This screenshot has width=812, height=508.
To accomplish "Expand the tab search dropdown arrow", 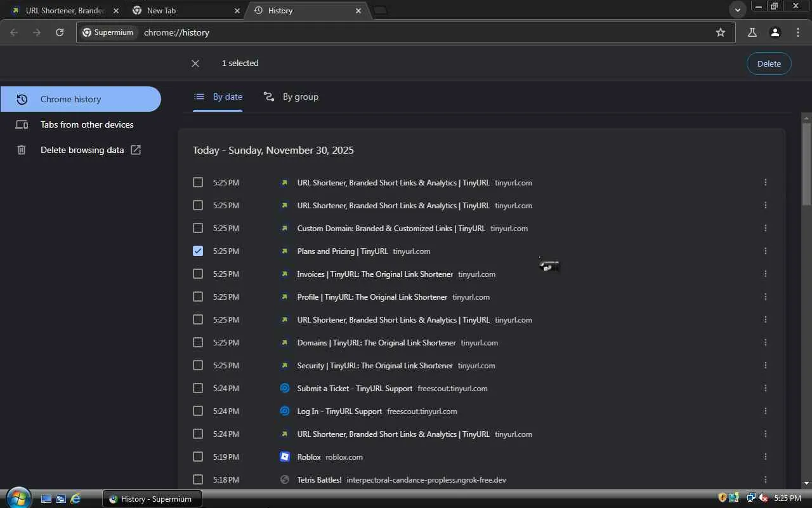I will pos(737,10).
